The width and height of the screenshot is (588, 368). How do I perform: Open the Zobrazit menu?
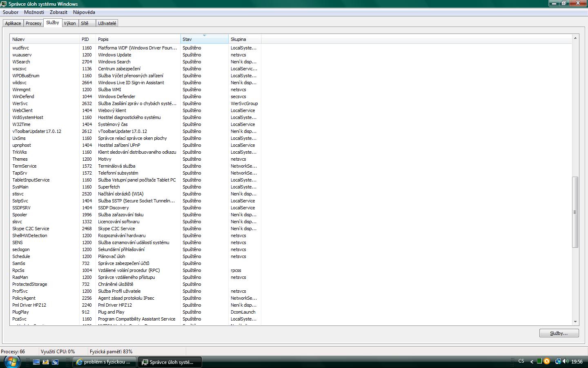[x=58, y=12]
